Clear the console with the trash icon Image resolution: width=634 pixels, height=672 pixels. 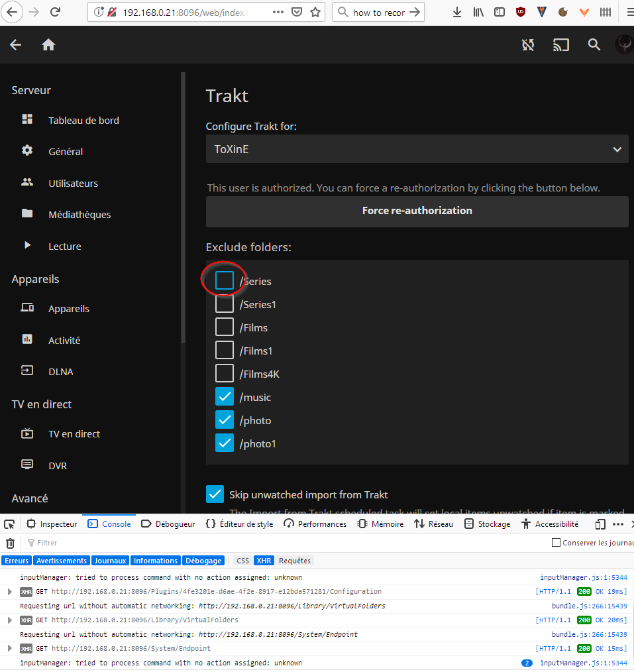point(10,543)
